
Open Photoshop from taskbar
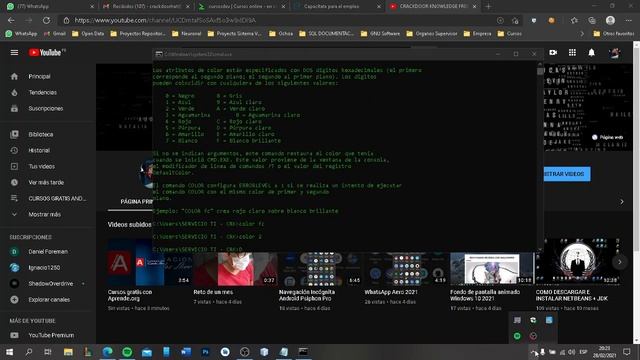tap(205, 352)
